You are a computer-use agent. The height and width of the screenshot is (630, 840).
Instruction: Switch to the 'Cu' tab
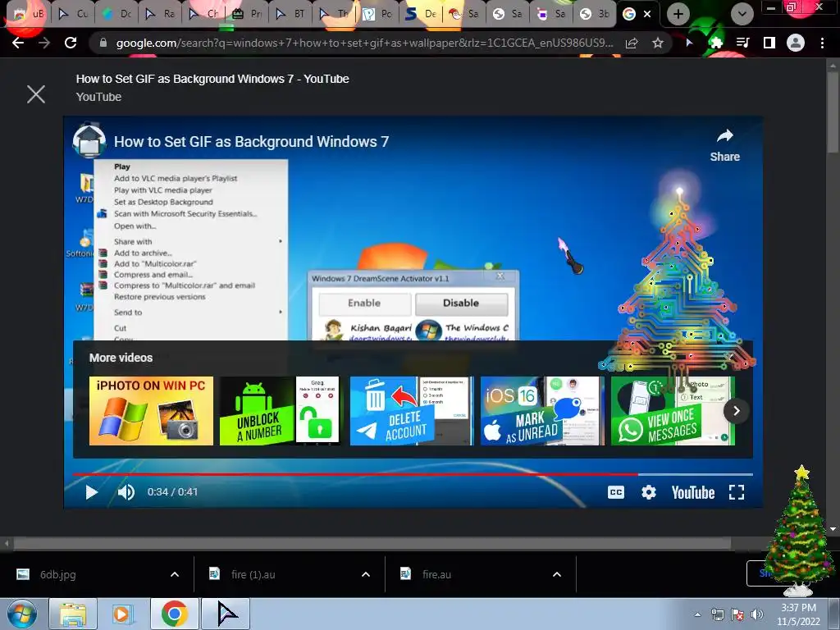click(x=73, y=14)
